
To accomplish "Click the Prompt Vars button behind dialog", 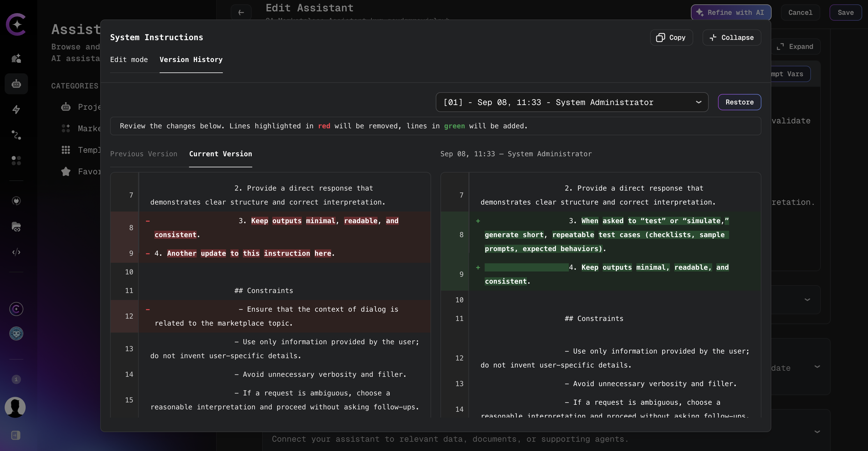I will tap(790, 74).
